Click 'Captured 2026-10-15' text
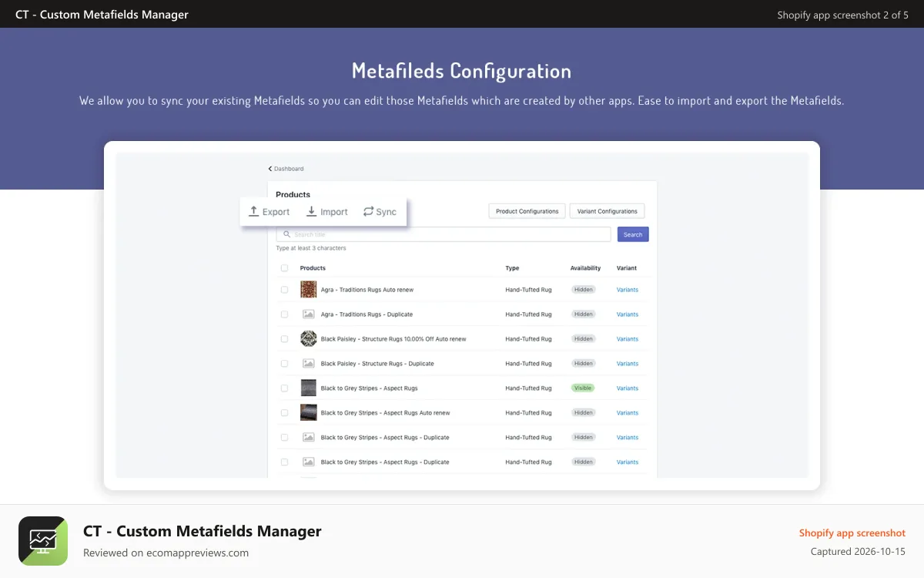The width and height of the screenshot is (924, 578). tap(858, 552)
